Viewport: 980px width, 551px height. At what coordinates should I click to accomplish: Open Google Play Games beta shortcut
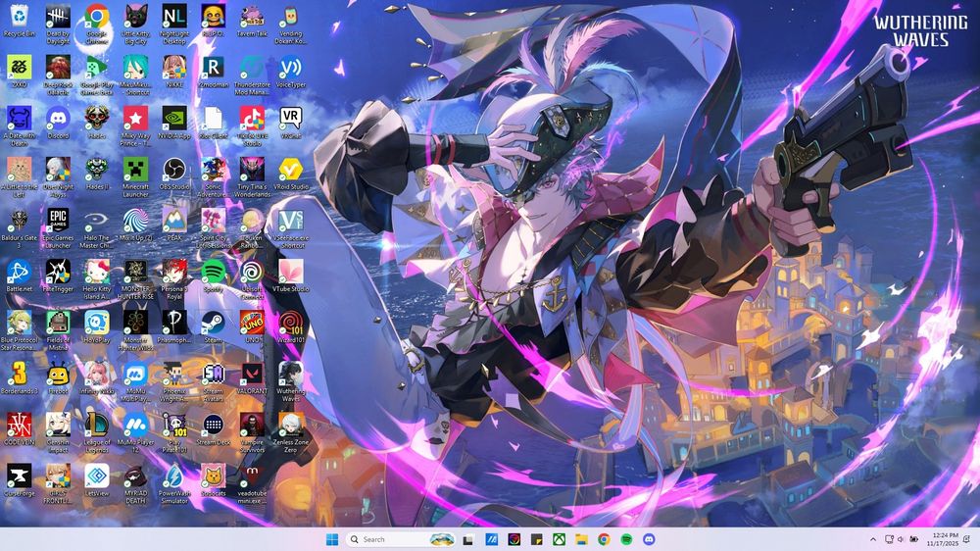(x=97, y=75)
